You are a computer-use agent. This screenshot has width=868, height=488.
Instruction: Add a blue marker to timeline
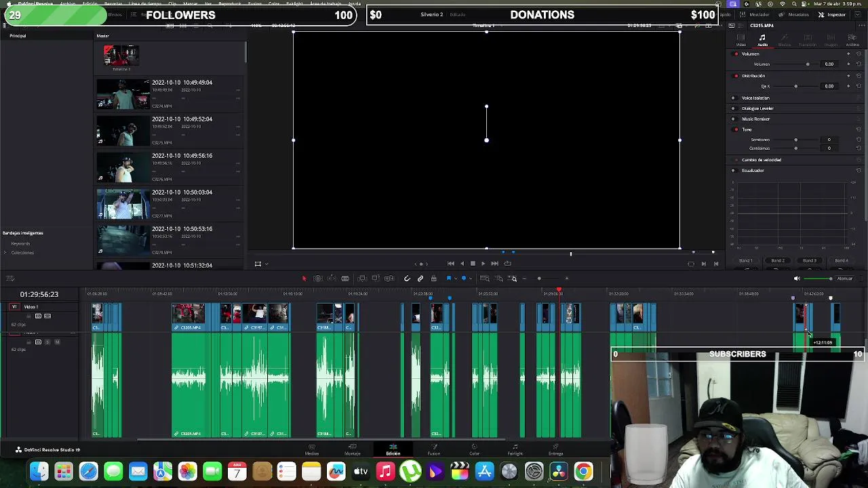pyautogui.click(x=464, y=279)
